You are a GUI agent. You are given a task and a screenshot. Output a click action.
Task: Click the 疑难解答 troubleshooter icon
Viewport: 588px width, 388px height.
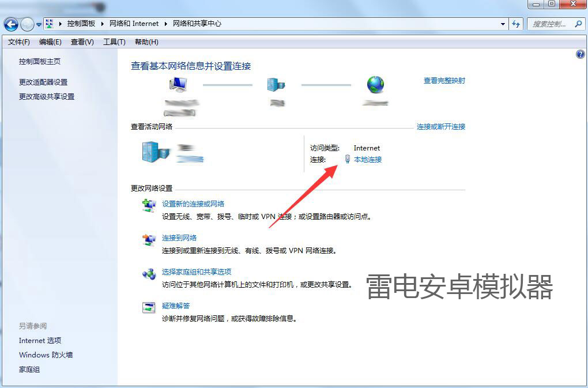pos(149,307)
